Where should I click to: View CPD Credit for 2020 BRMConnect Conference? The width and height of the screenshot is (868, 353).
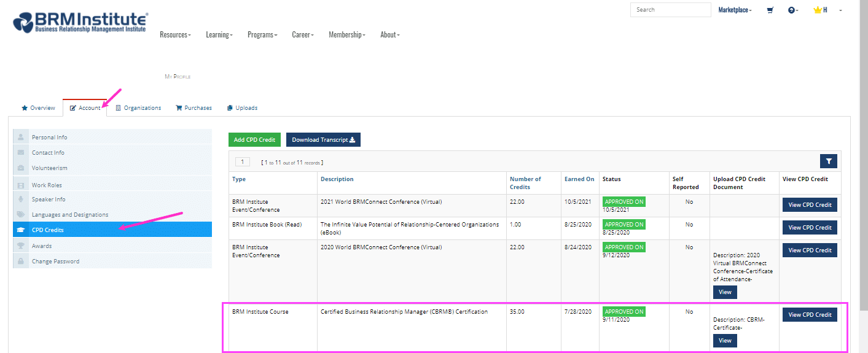810,250
